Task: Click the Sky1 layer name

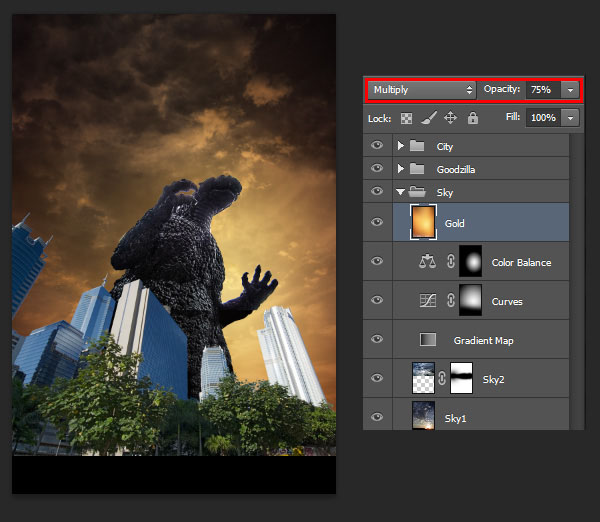Action: [455, 418]
